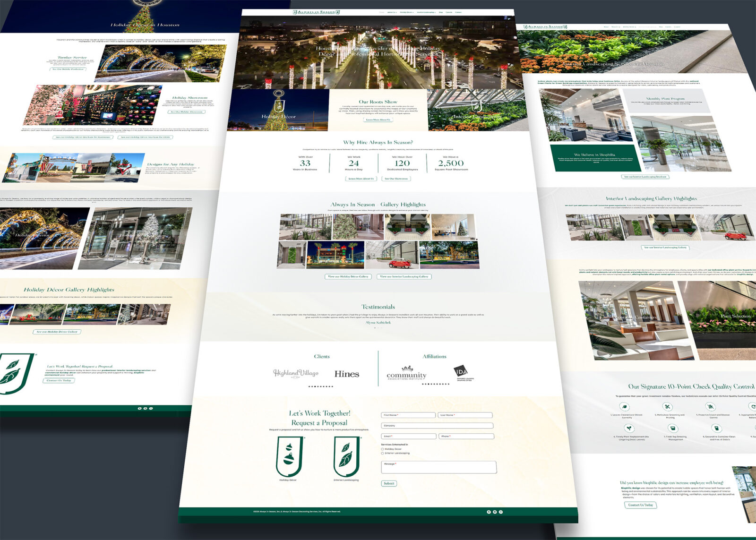Click the rightmost social icon in the left page footer
756x540 pixels.
(x=151, y=408)
